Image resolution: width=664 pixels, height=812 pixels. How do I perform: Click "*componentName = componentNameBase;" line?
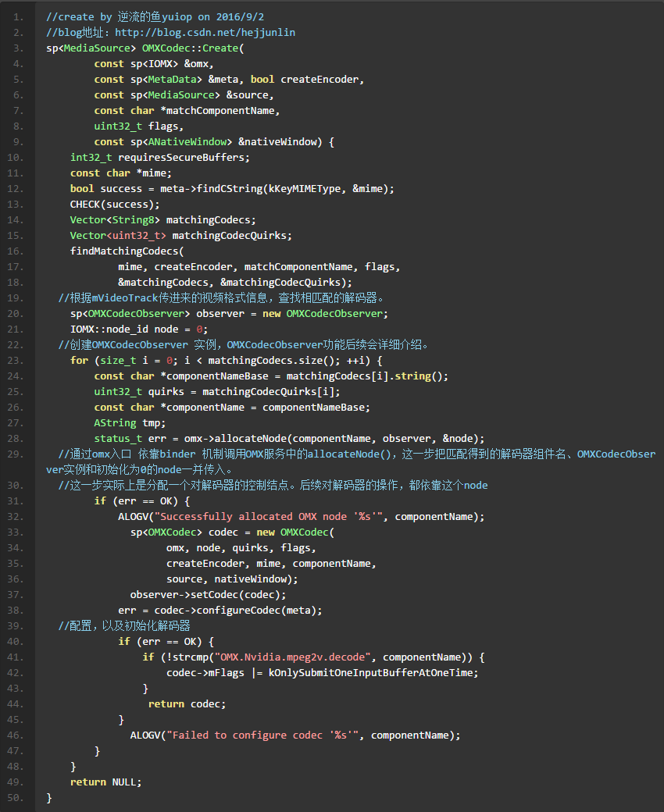[x=265, y=407]
